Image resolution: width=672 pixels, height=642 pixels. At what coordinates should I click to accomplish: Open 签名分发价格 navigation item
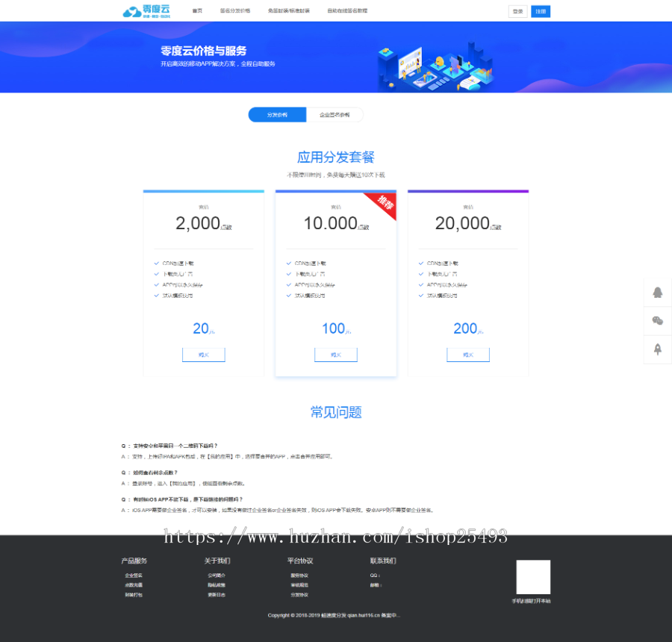(x=235, y=11)
